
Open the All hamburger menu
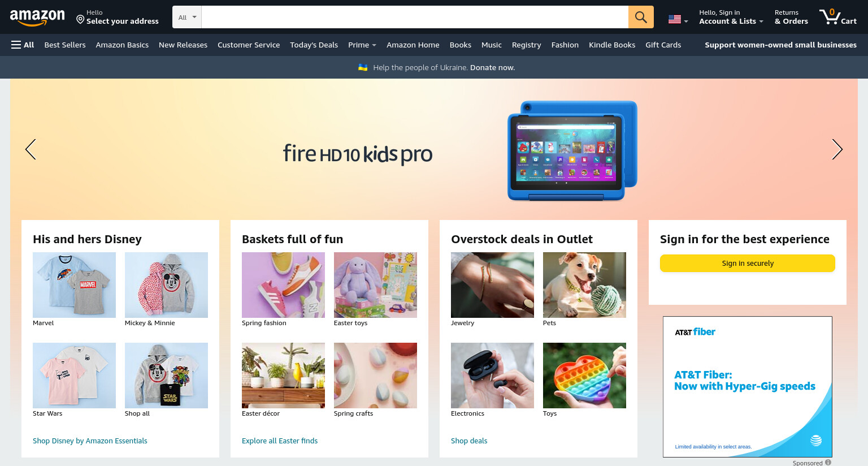pyautogui.click(x=23, y=45)
